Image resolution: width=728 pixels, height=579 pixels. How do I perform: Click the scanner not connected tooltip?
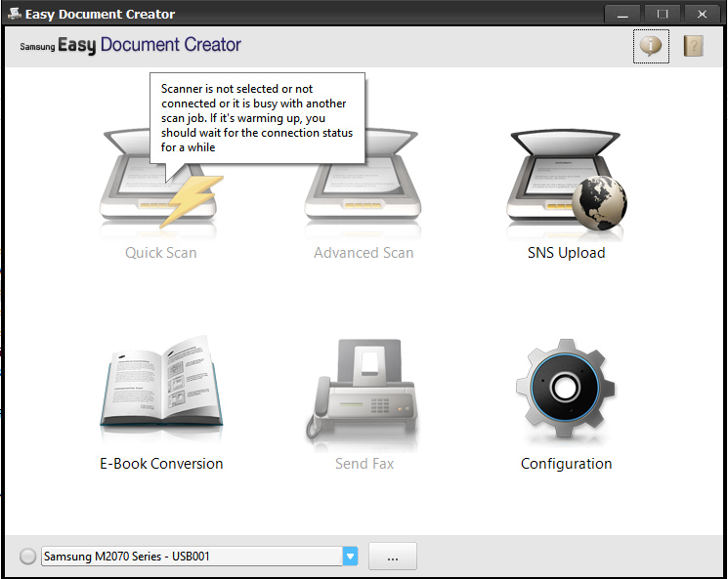pyautogui.click(x=257, y=118)
